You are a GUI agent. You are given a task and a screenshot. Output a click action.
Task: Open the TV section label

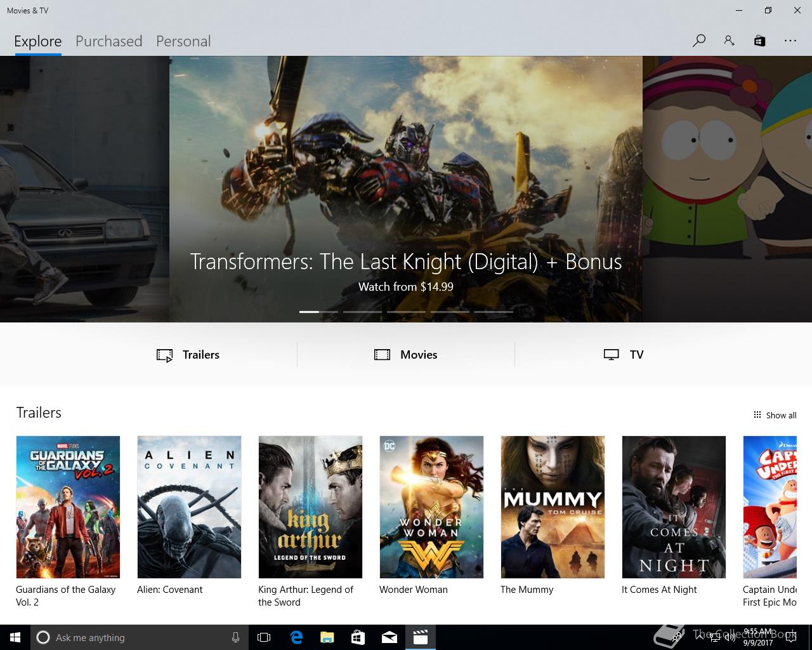coord(637,355)
